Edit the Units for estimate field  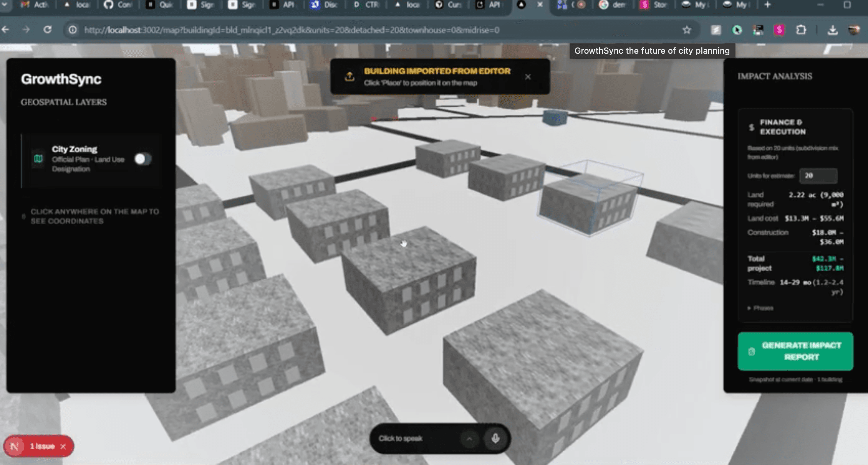tap(818, 176)
